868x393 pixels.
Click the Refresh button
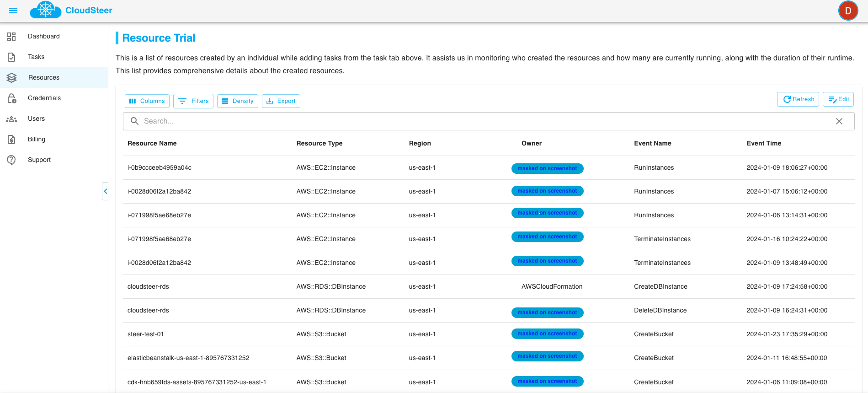click(x=798, y=99)
